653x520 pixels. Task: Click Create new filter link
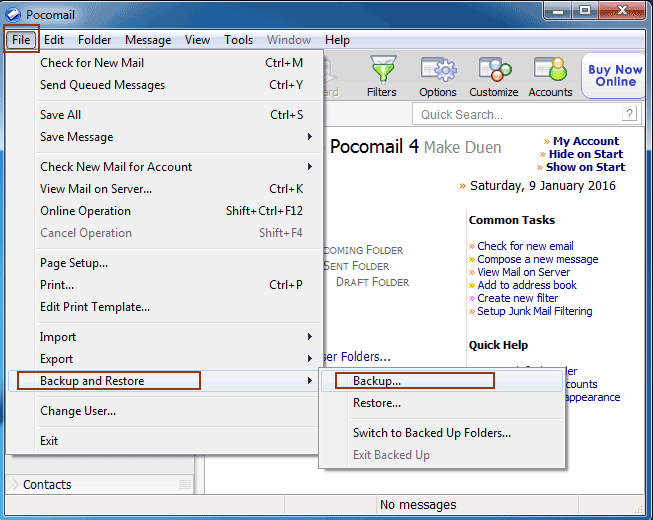pos(518,298)
